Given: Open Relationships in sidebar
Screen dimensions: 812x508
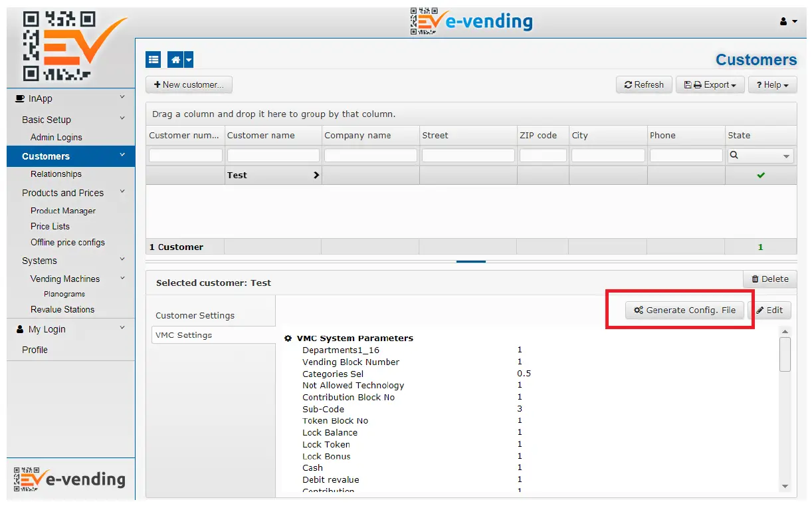Looking at the screenshot, I should tap(56, 174).
